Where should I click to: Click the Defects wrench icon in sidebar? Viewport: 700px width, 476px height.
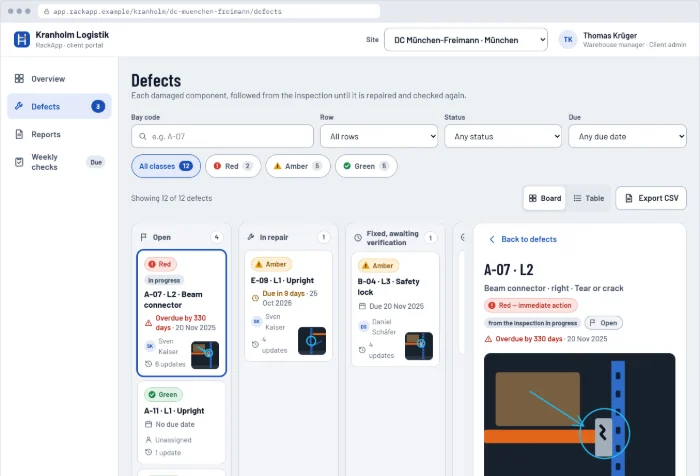19,106
